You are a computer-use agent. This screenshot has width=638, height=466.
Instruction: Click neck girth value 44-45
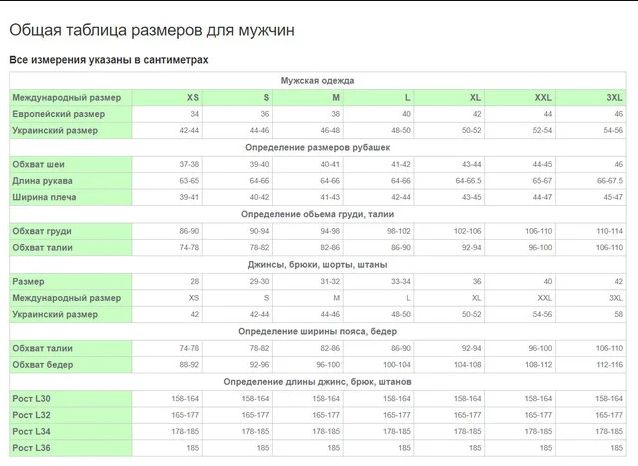click(542, 164)
